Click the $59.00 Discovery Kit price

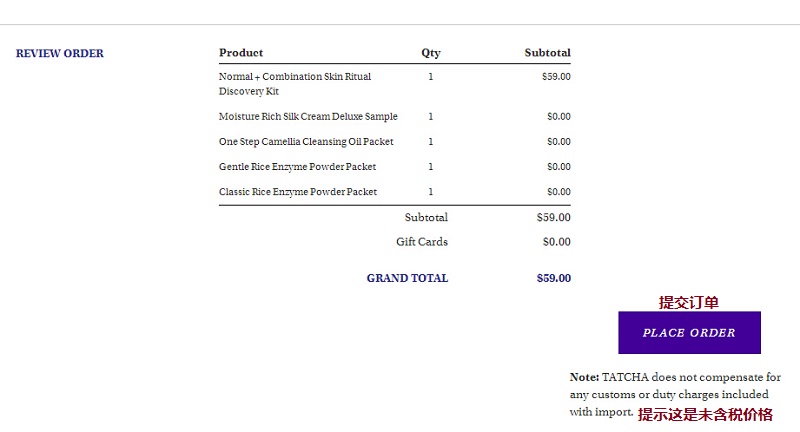click(556, 77)
